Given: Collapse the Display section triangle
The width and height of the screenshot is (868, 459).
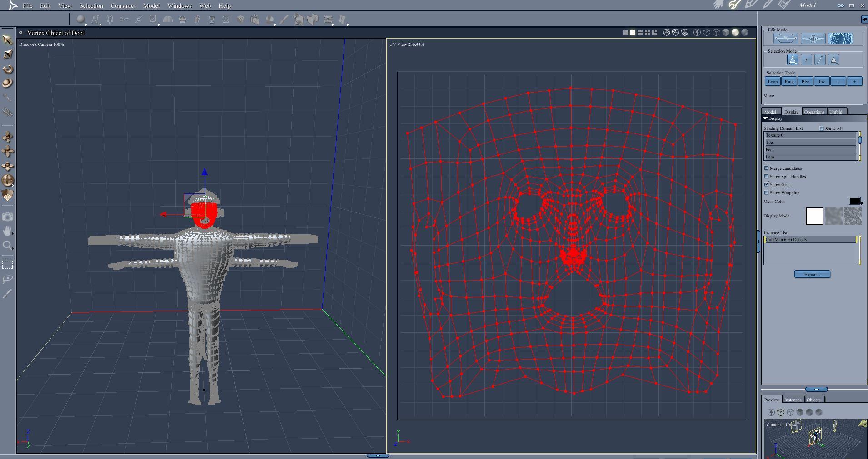Looking at the screenshot, I should [x=765, y=118].
